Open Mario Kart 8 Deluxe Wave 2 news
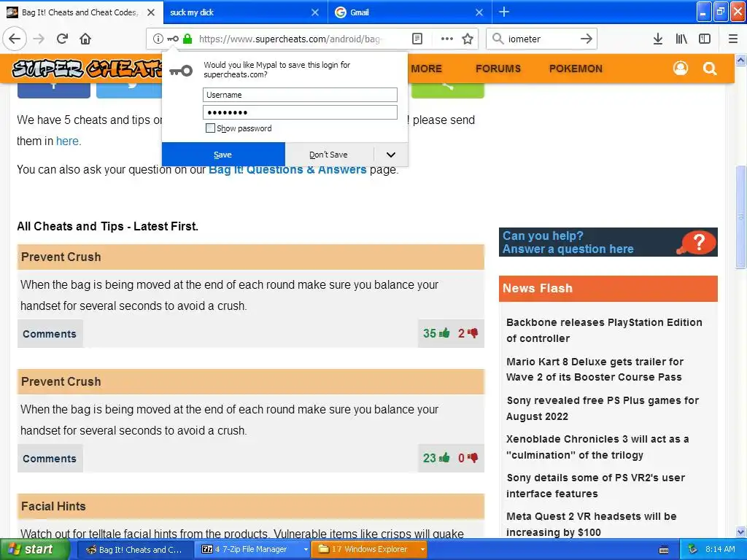This screenshot has width=747, height=560. point(595,369)
